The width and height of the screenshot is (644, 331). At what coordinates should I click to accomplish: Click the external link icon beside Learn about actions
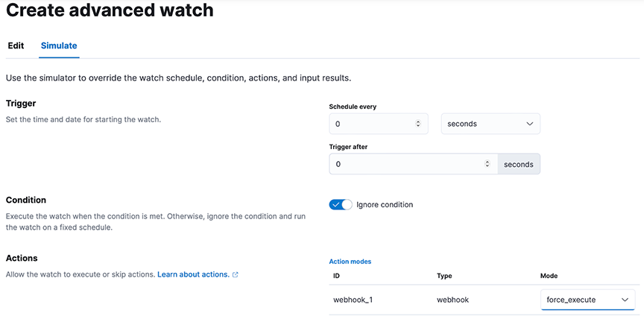pyautogui.click(x=236, y=275)
